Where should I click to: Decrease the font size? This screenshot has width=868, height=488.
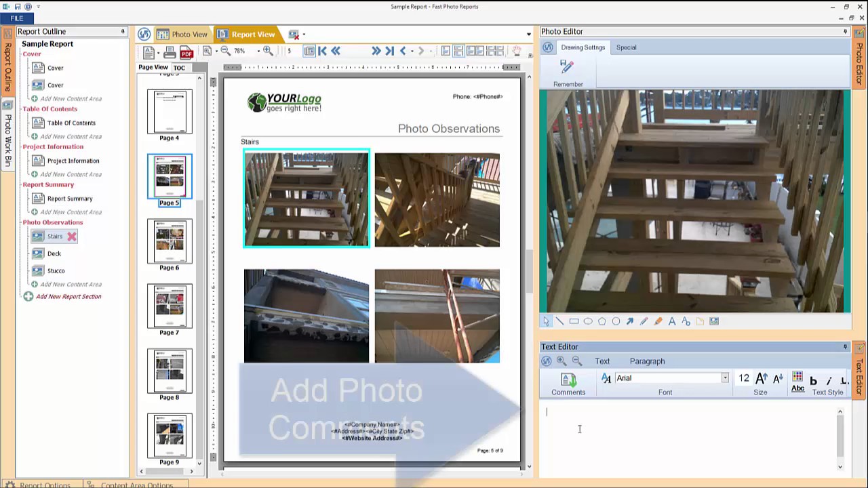[778, 378]
